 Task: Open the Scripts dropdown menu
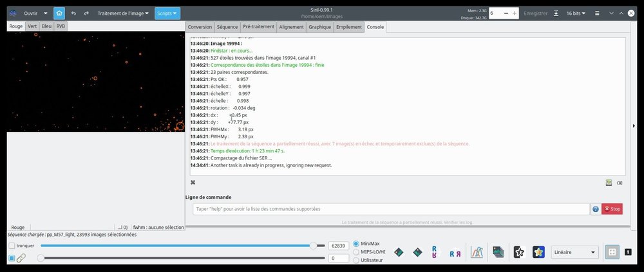click(167, 13)
